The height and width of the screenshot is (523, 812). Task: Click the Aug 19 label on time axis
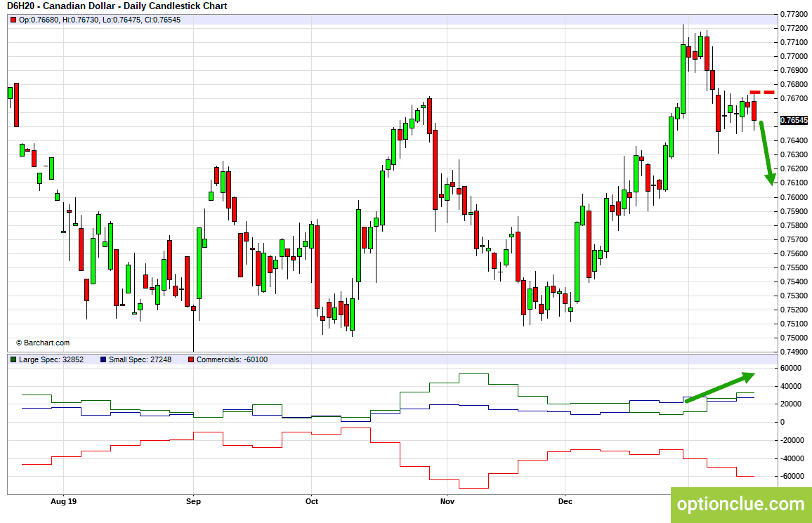coord(64,501)
